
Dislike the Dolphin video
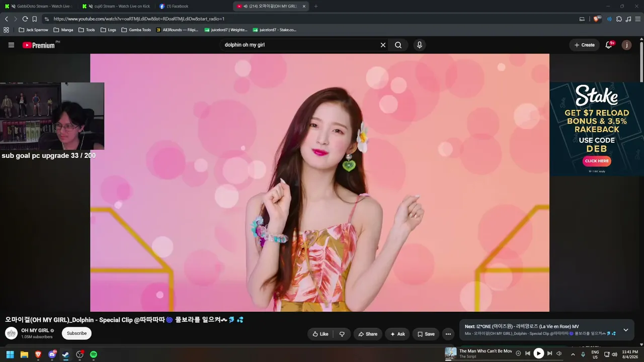pyautogui.click(x=342, y=334)
